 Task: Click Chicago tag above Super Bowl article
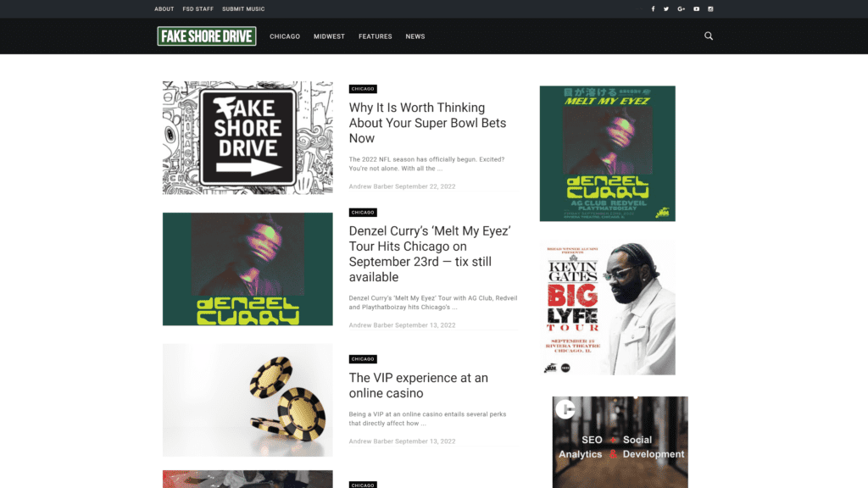[x=363, y=89]
